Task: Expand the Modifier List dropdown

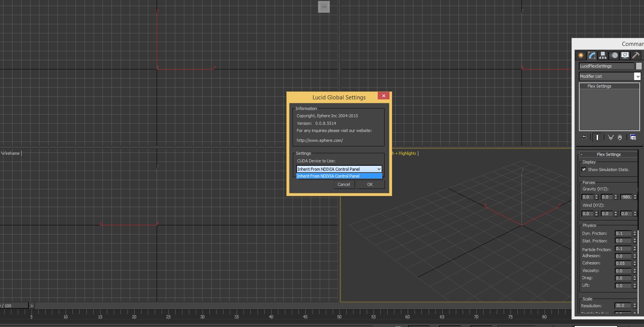Action: click(x=638, y=76)
